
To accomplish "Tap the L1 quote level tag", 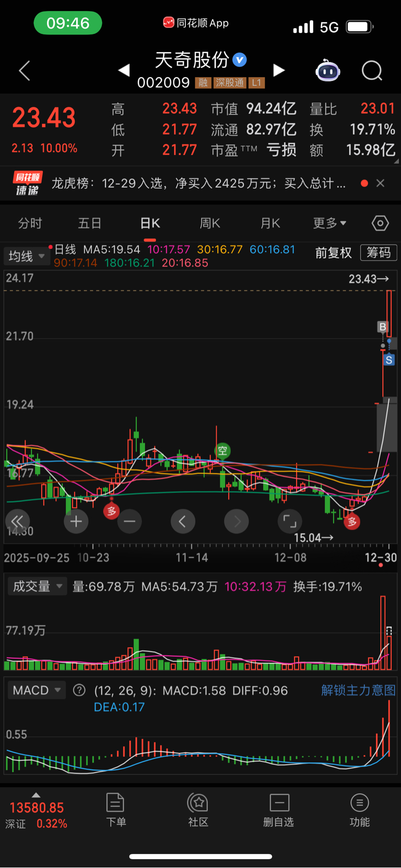I will (256, 83).
